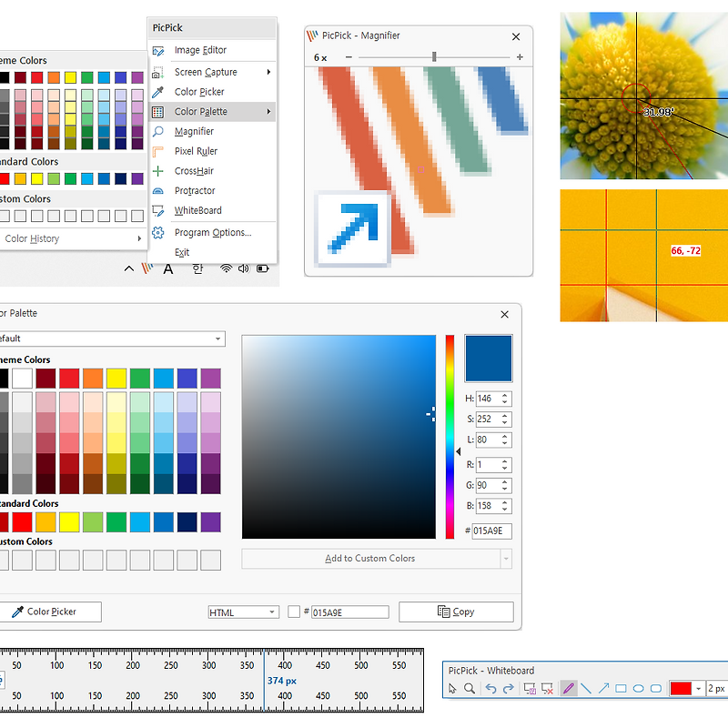Close the Color Palette dialog
The image size is (728, 728).
505,314
